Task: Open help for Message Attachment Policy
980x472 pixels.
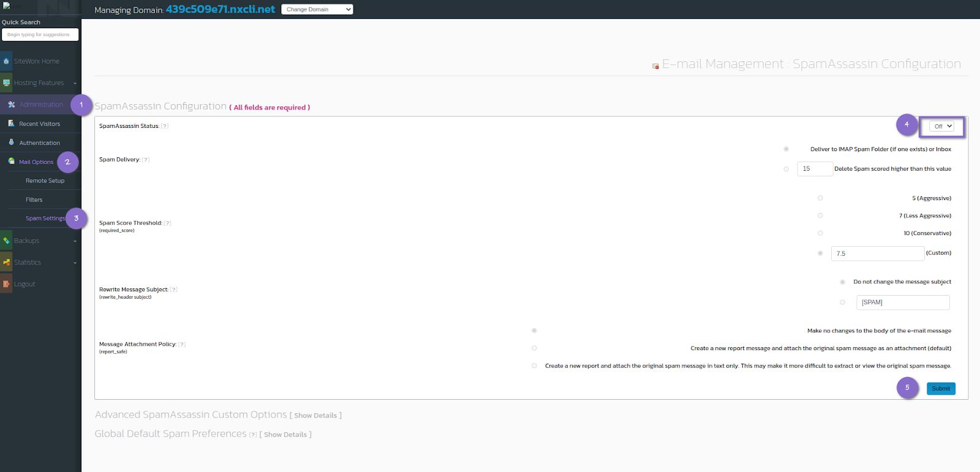Action: pyautogui.click(x=182, y=345)
